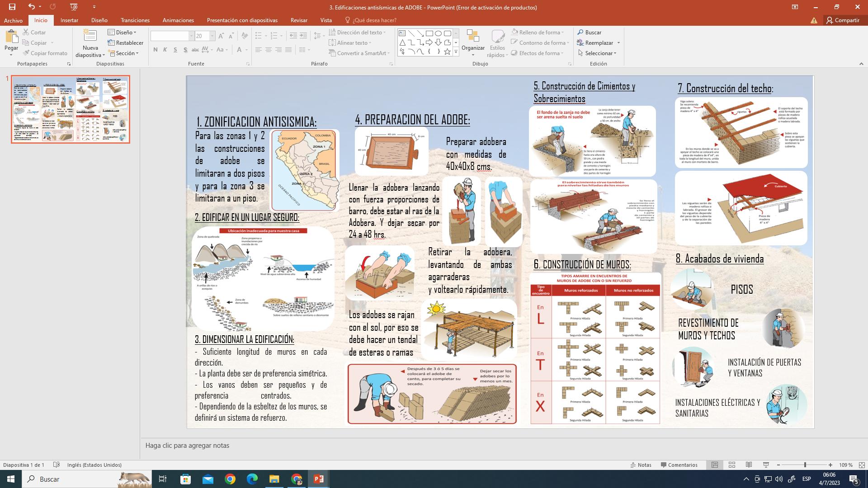Expand the Diseño layout dropdown
Screen dimensions: 868x488
[x=122, y=33]
